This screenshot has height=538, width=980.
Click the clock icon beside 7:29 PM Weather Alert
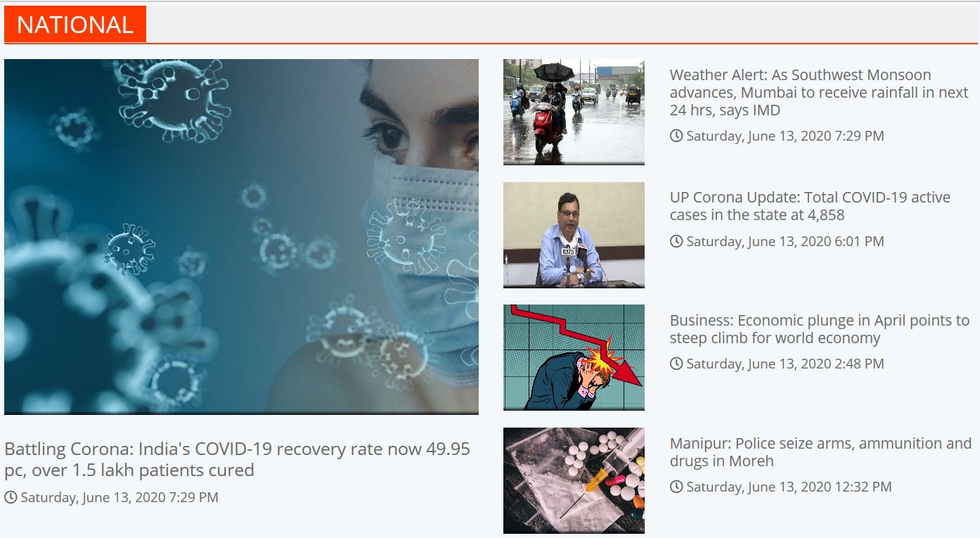tap(676, 136)
